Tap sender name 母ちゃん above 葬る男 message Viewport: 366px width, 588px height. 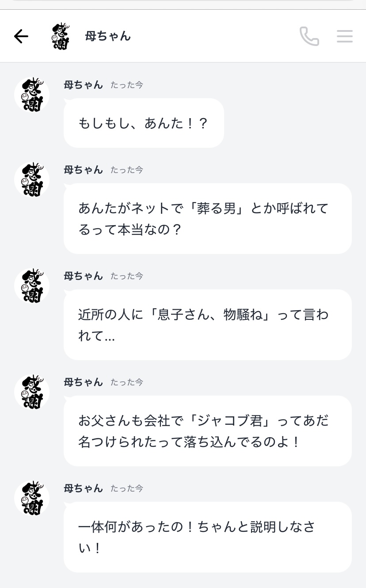pos(83,170)
